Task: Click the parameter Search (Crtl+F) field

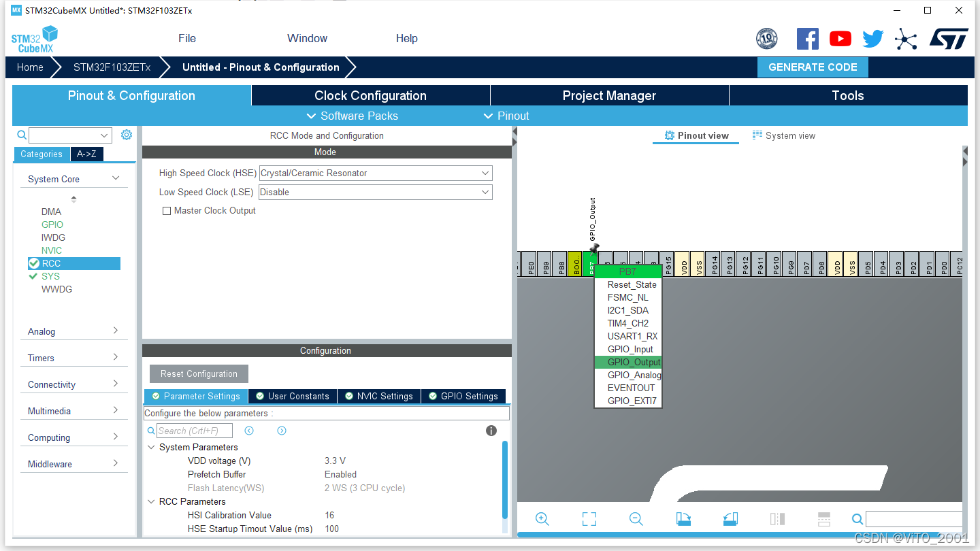Action: pyautogui.click(x=195, y=431)
